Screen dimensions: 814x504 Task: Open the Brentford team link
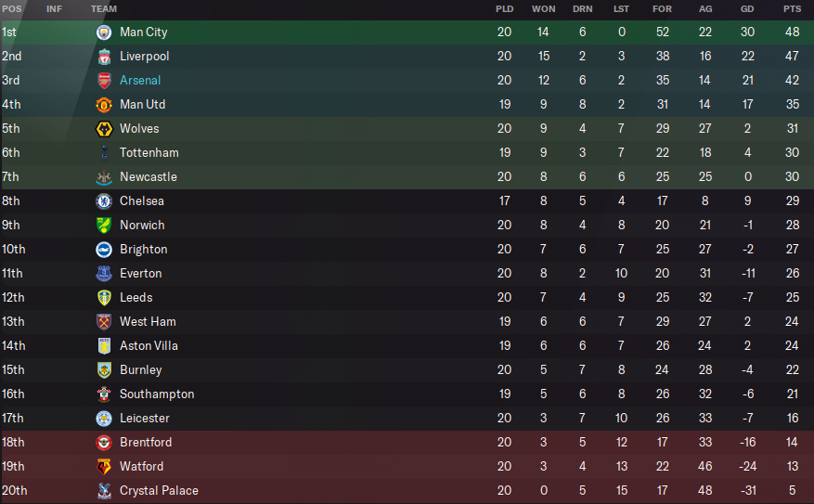coord(146,443)
